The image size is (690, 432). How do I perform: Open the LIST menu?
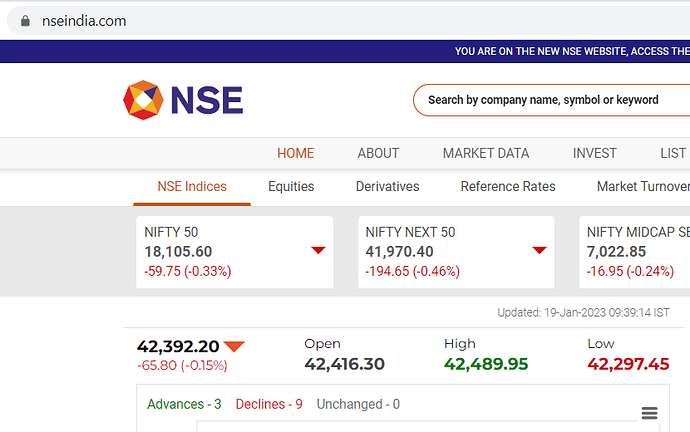pyautogui.click(x=673, y=153)
